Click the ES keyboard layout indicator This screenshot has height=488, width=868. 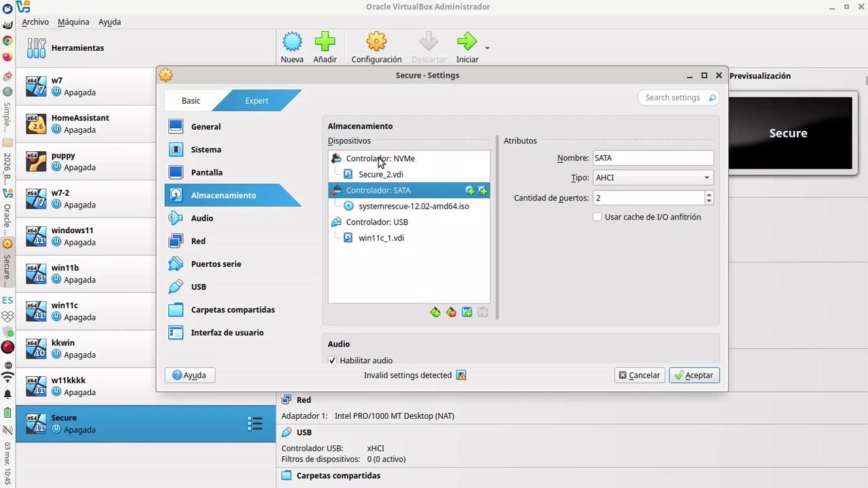7,300
